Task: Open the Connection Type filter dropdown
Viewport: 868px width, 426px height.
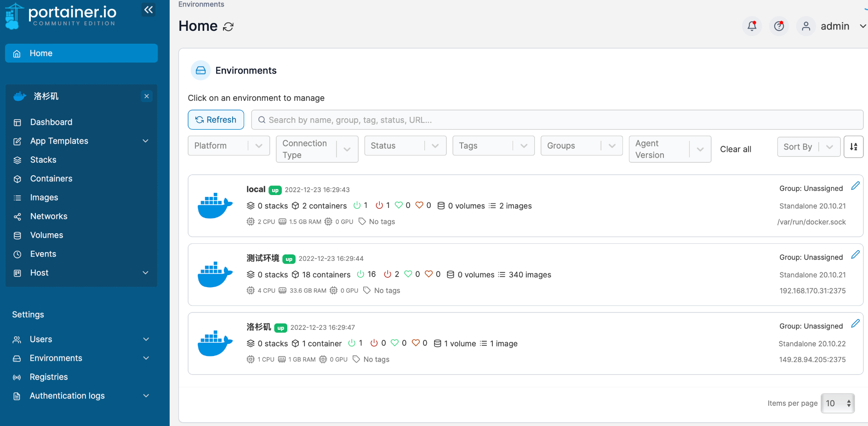Action: pyautogui.click(x=317, y=149)
